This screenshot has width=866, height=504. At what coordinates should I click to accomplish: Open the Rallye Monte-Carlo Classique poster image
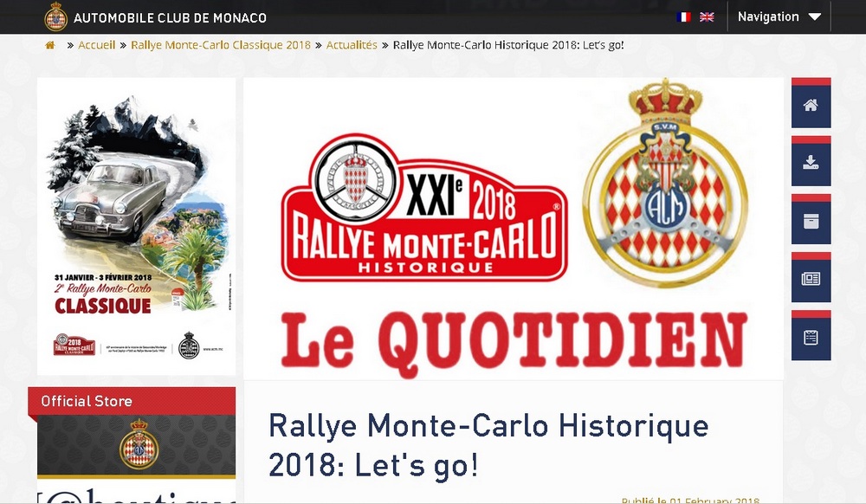[137, 226]
